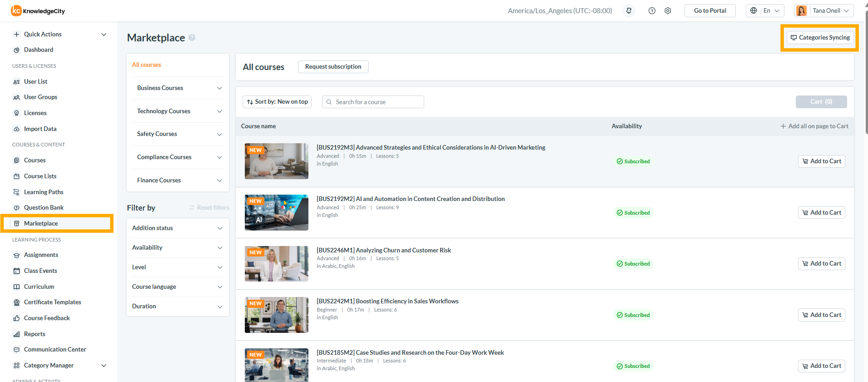The height and width of the screenshot is (382, 868).
Task: Select the All courses category
Action: tap(147, 65)
